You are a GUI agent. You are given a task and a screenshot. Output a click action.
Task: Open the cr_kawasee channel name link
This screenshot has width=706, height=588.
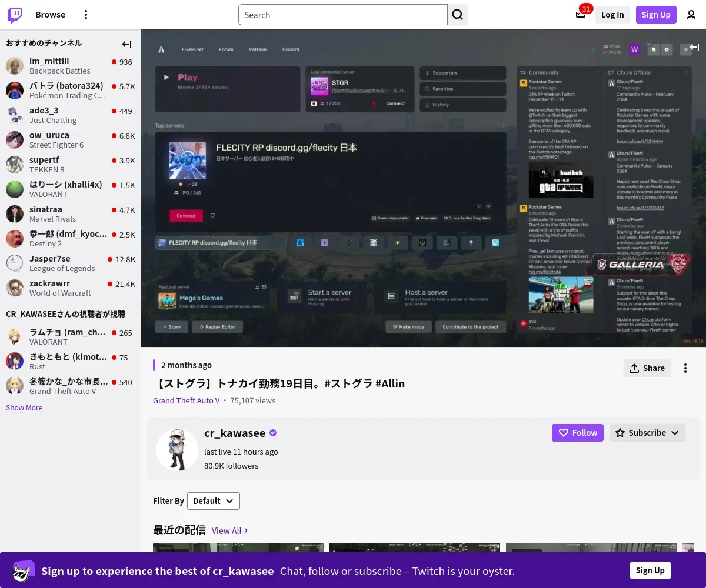pos(235,433)
